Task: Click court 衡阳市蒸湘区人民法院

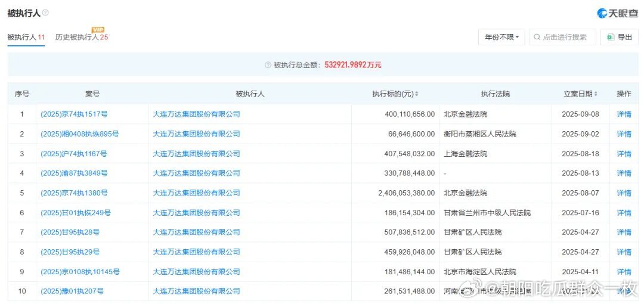Action: pos(480,134)
